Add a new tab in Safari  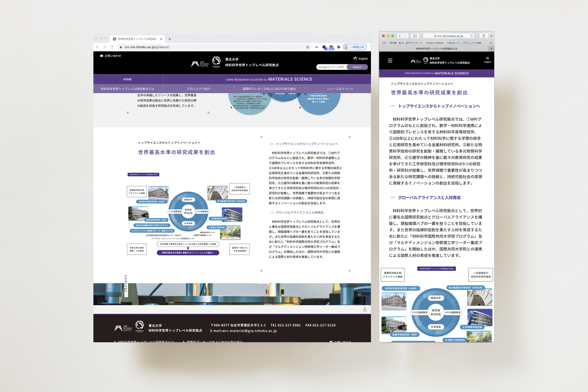coord(491,49)
